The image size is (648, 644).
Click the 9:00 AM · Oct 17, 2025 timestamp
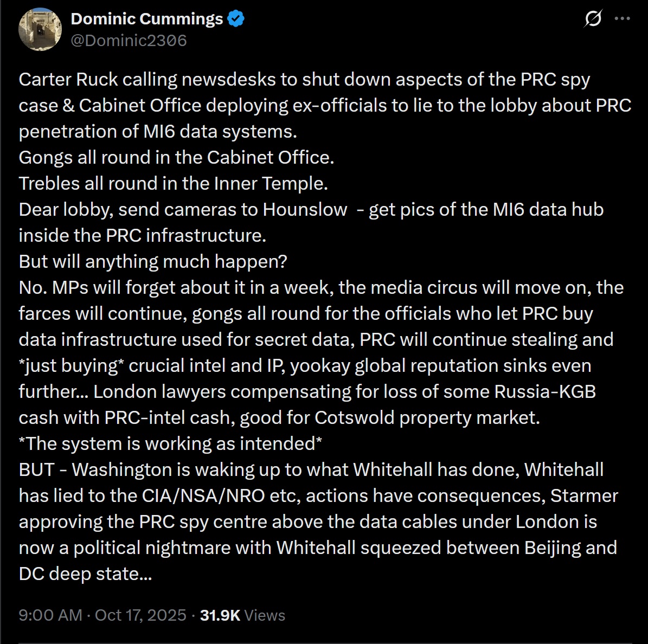103,615
